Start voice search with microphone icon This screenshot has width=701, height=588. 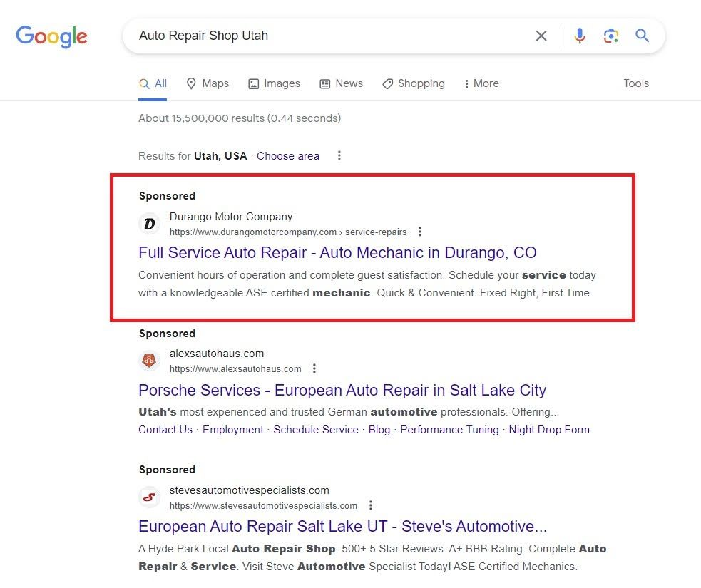click(x=580, y=36)
